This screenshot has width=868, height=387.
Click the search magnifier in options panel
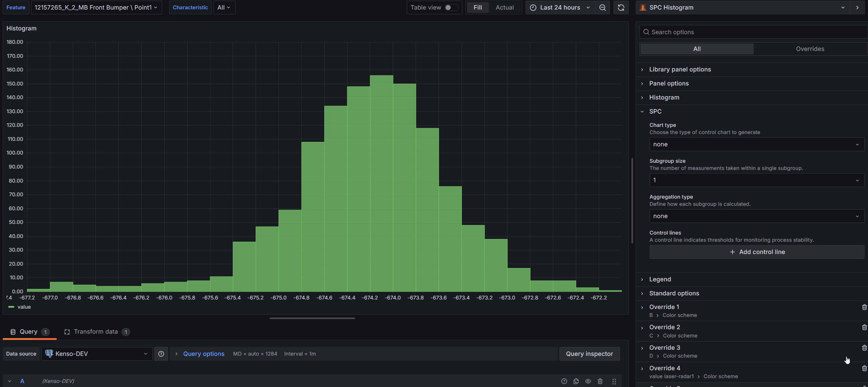[x=646, y=32]
